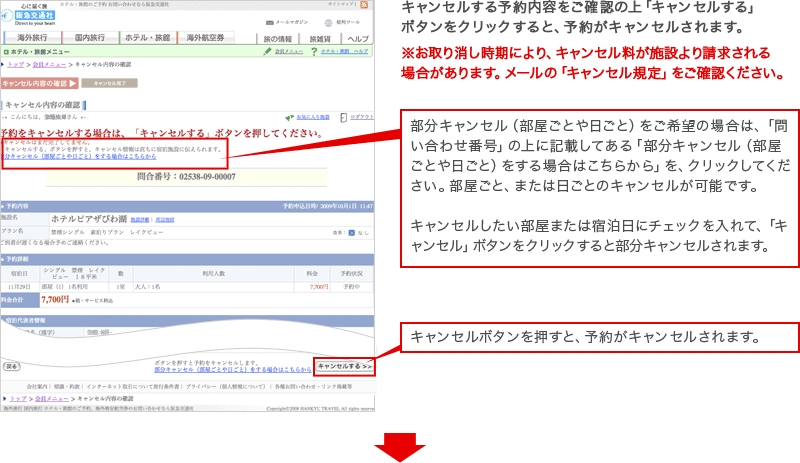The image size is (800, 463).
Task: Click the キャンセルする >> button
Action: (344, 366)
